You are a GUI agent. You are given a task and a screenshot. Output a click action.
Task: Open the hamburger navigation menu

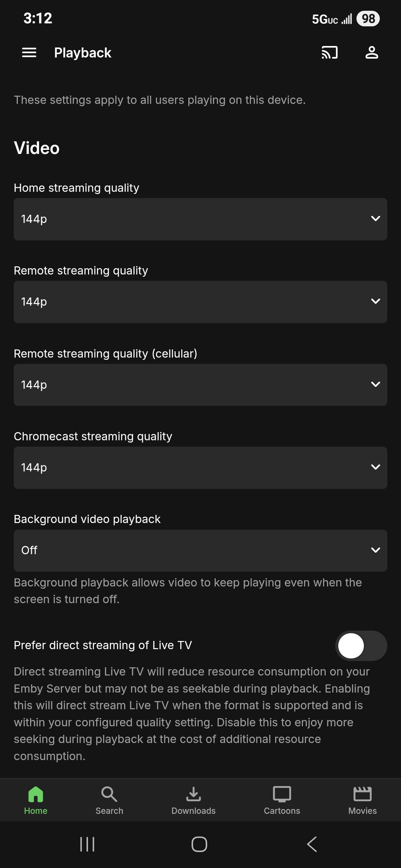[29, 53]
